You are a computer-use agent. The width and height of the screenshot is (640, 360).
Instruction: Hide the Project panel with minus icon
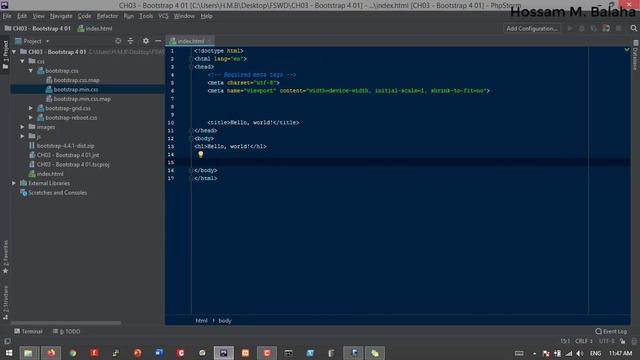click(x=158, y=41)
